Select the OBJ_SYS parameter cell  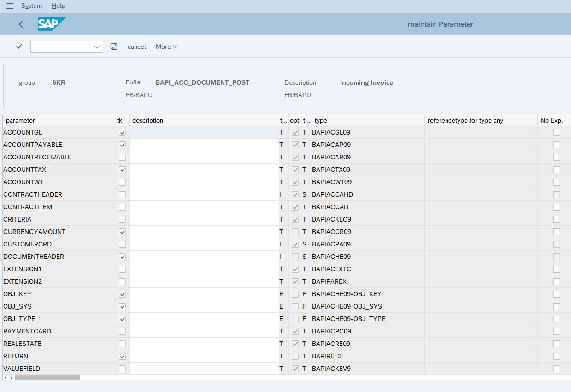[x=59, y=306]
